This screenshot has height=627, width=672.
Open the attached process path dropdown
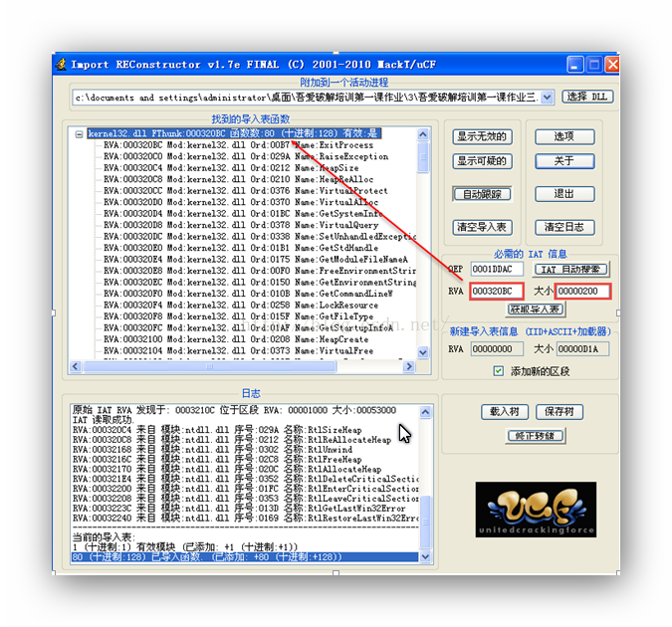click(547, 98)
